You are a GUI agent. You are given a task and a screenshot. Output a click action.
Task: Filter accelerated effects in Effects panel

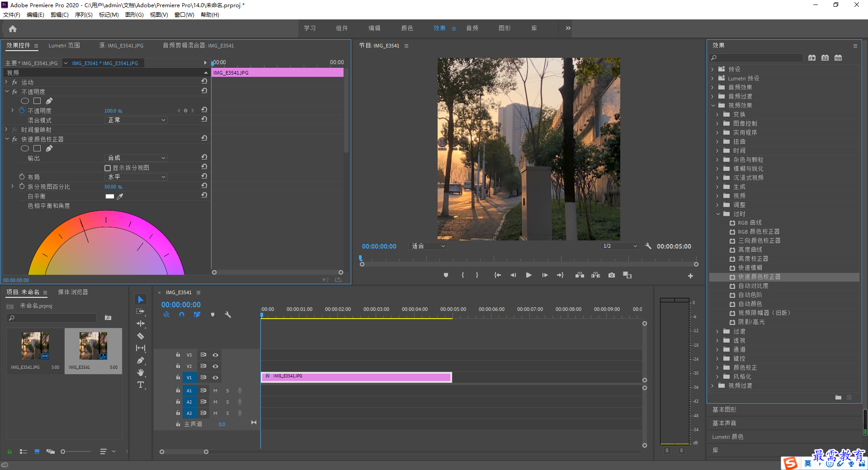coord(812,58)
